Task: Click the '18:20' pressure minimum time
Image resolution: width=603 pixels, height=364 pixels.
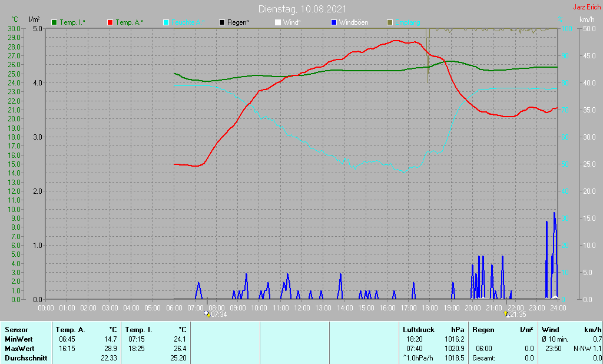Action: (x=414, y=339)
